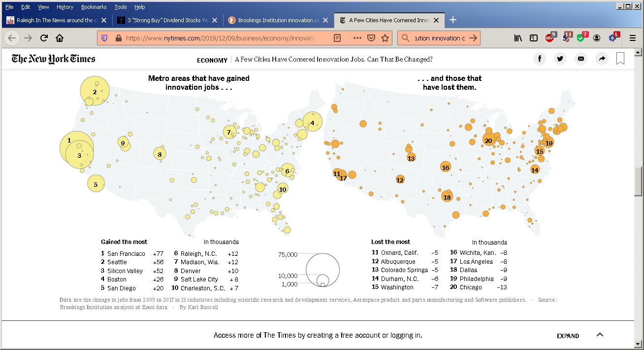The image size is (644, 350).
Task: Share the article on Twitter
Action: point(560,59)
